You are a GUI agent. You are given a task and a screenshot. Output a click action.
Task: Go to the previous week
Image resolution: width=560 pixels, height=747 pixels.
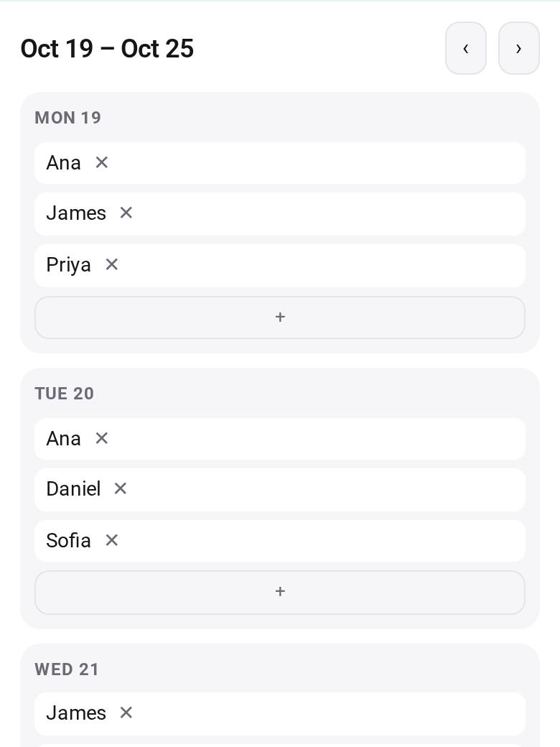466,48
